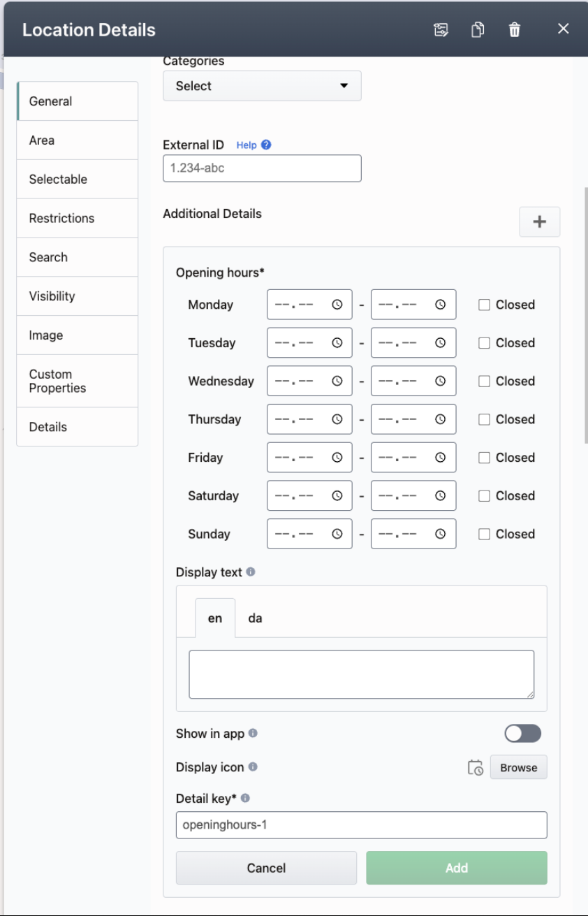Delete location using the trash icon
588x916 pixels.
[515, 29]
